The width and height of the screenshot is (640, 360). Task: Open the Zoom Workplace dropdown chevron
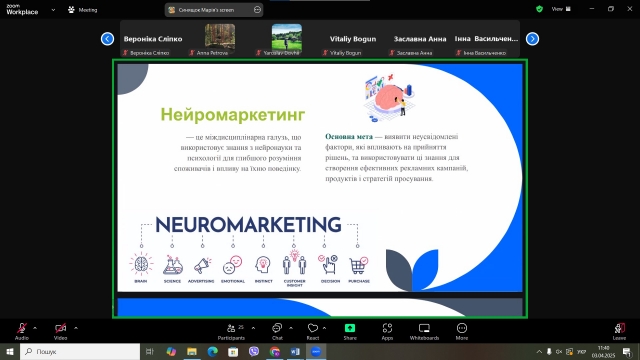53,10
